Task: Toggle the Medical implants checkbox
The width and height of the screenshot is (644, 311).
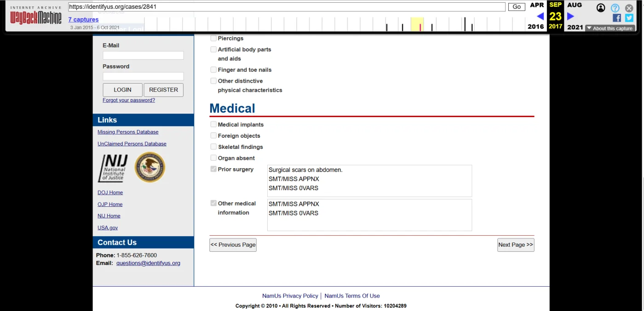Action: 213,124
